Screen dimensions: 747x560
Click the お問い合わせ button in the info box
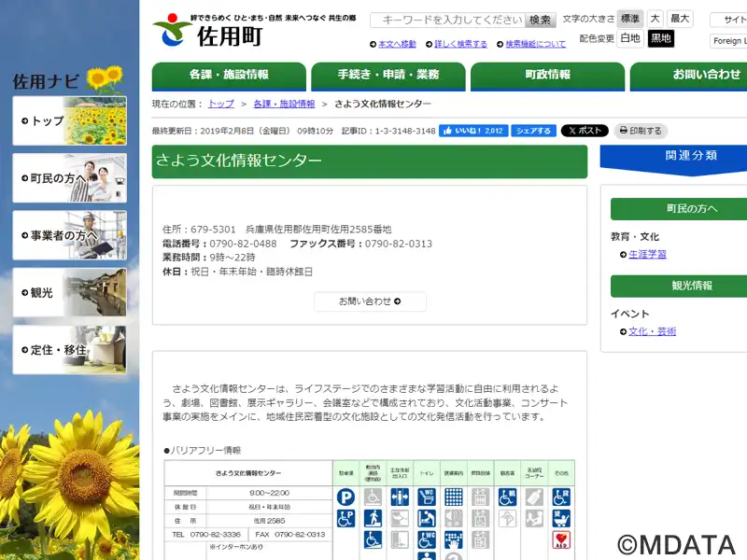[x=370, y=301]
